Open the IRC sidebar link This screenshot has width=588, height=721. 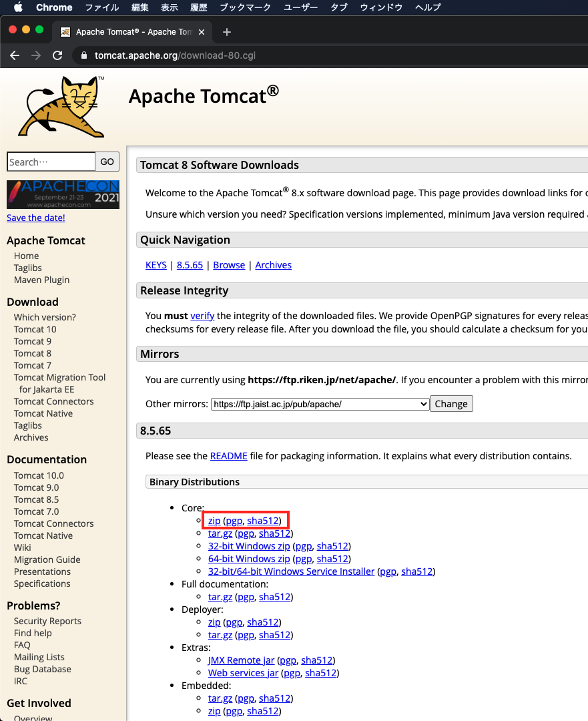click(x=20, y=681)
